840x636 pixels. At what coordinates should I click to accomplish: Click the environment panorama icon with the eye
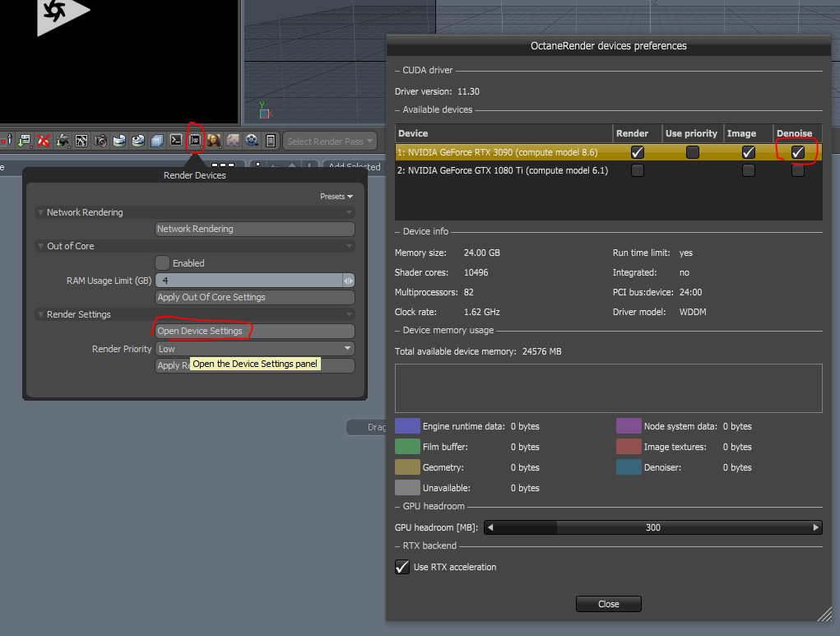click(x=138, y=141)
